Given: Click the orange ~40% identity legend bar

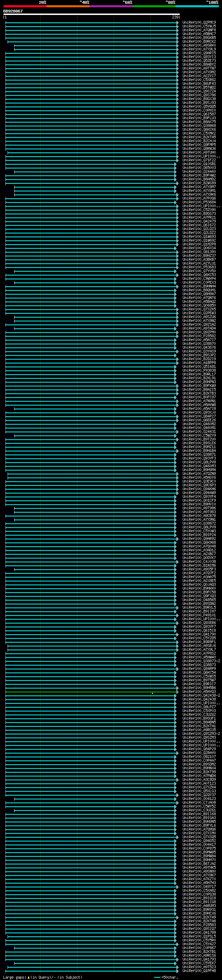Looking at the screenshot, I should 68,6.
